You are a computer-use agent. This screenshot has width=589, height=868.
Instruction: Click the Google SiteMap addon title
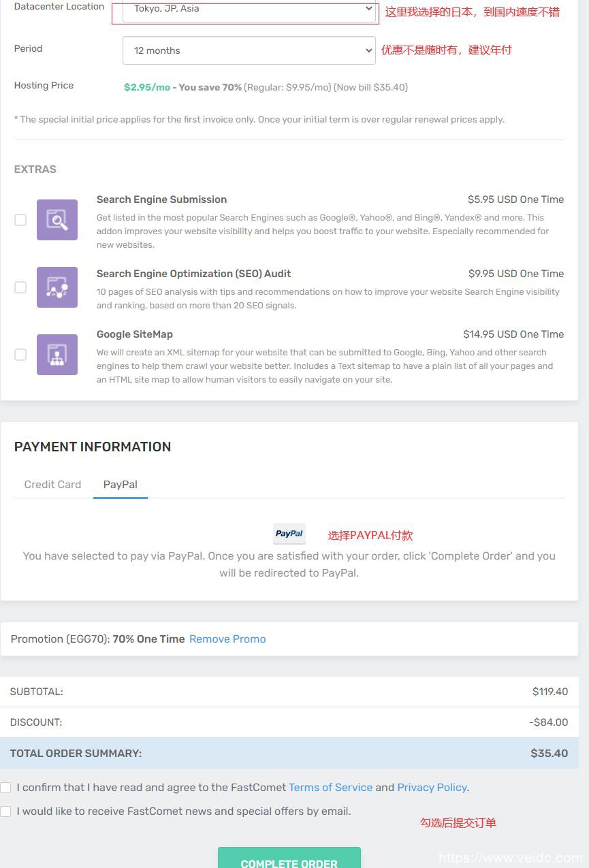135,334
